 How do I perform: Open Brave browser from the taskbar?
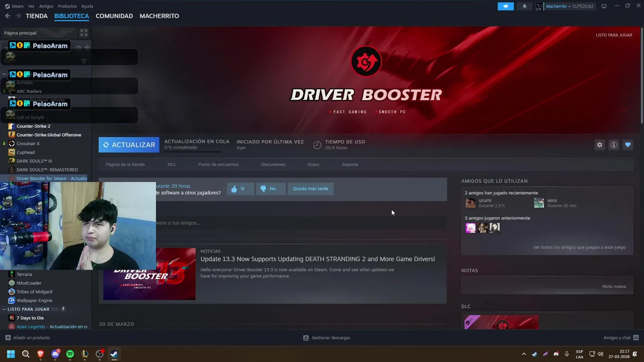pos(41,354)
